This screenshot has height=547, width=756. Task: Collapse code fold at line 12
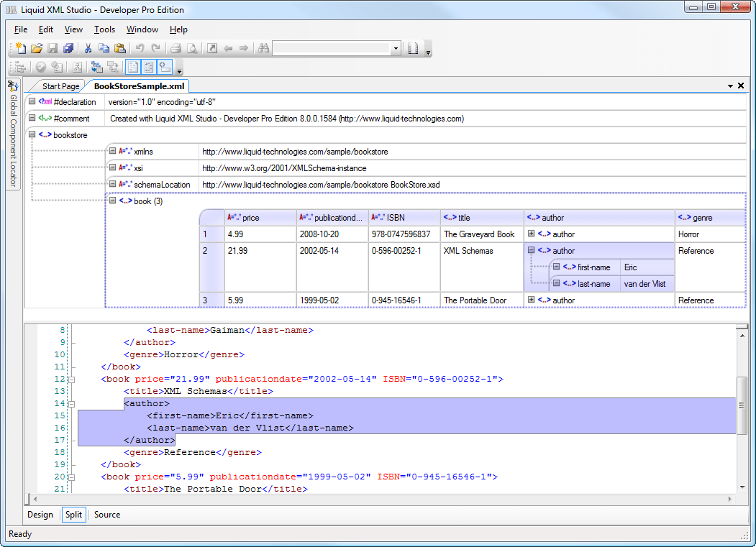click(72, 380)
